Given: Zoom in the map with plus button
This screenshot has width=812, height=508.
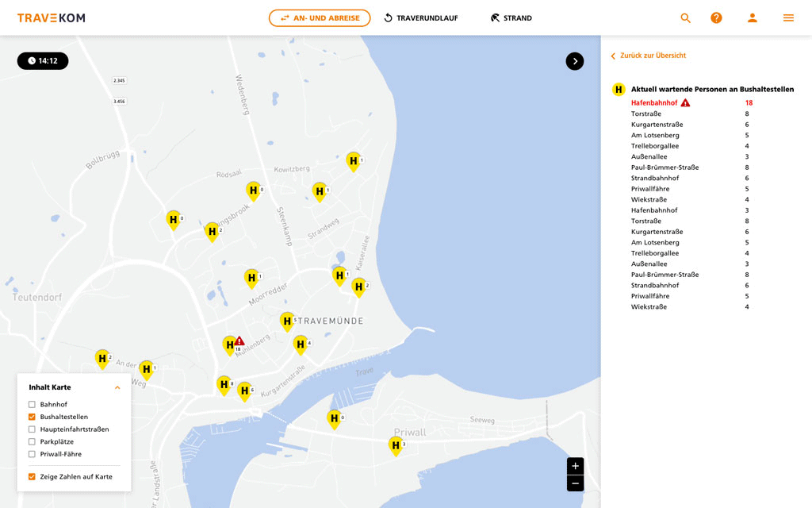Looking at the screenshot, I should (x=575, y=466).
